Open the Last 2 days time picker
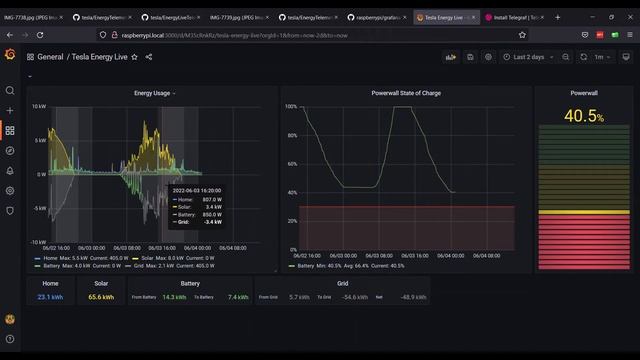 tap(528, 57)
